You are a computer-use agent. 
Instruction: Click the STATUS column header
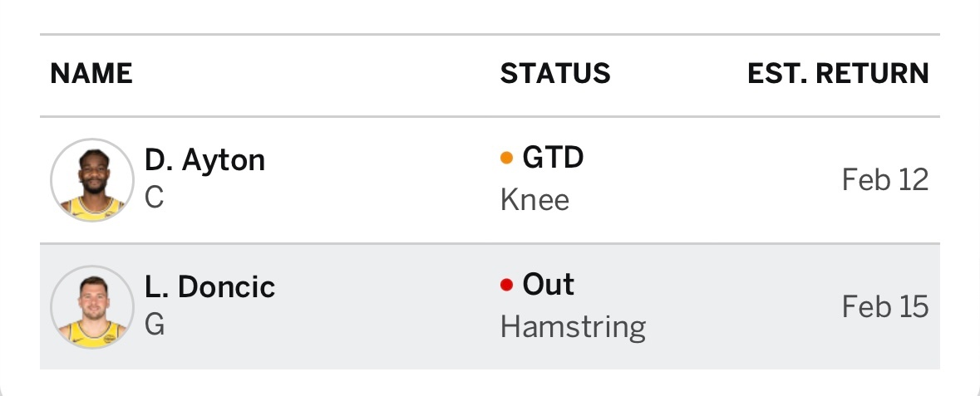tap(555, 74)
